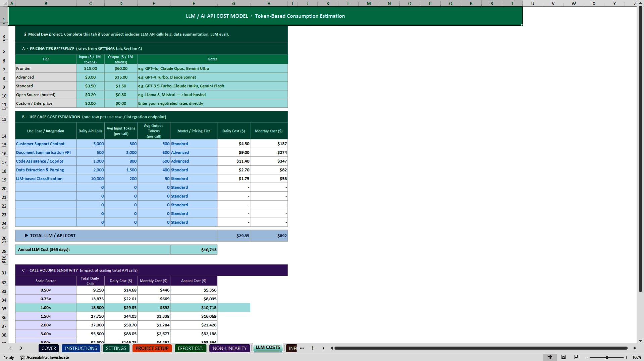Viewport: 644px width, 361px height.
Task: Select the $21,426 annual cost cell
Action: [194, 325]
